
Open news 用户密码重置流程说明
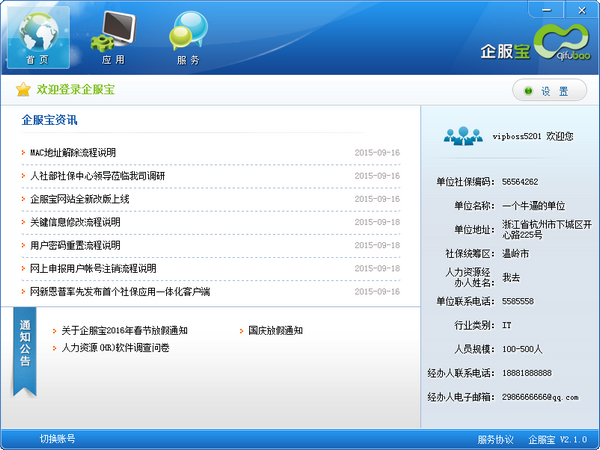(x=75, y=245)
